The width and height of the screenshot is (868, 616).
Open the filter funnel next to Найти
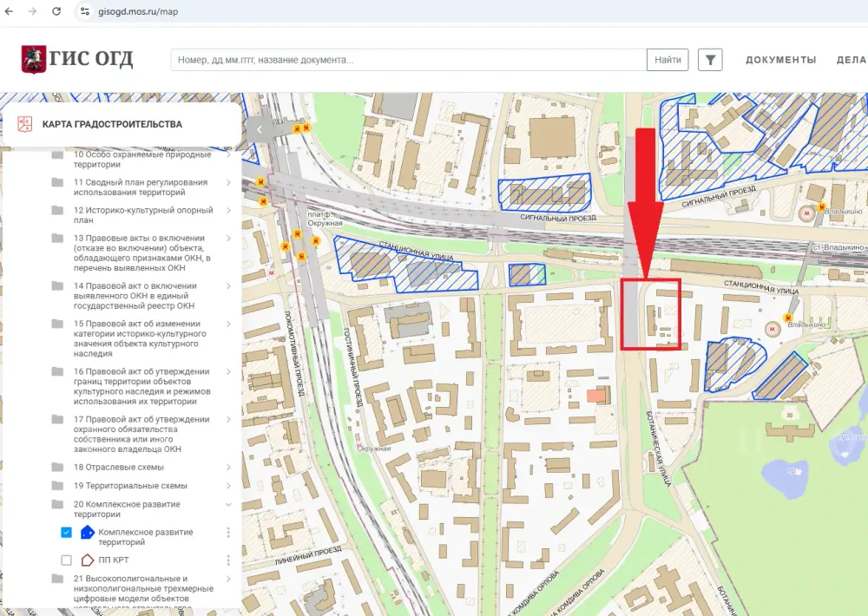(710, 60)
